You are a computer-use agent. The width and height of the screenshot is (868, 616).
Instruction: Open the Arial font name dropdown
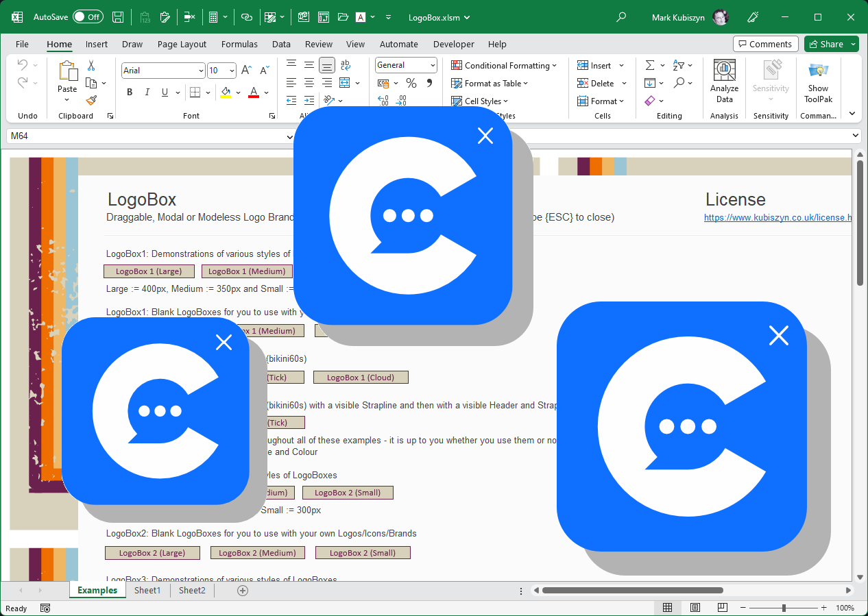point(200,71)
